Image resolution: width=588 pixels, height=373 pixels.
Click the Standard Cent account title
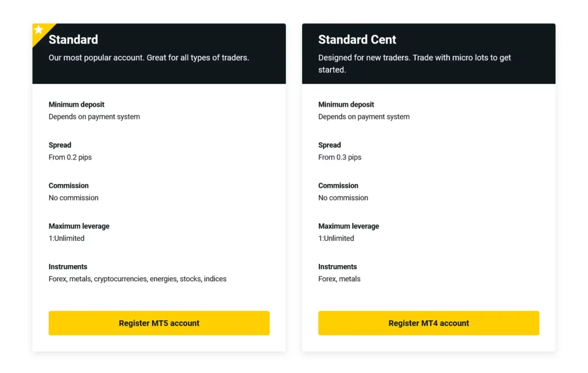click(x=357, y=40)
